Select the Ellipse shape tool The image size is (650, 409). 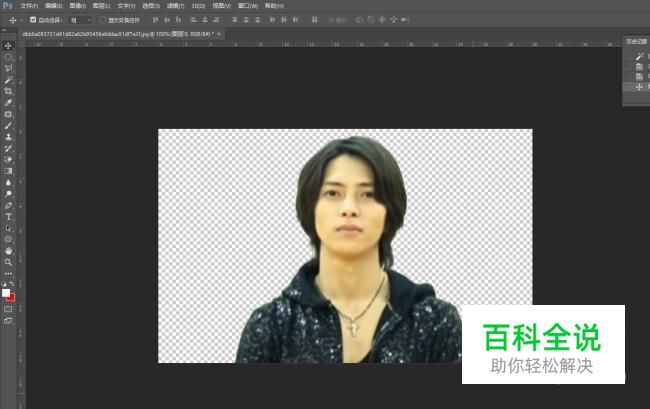coord(8,239)
